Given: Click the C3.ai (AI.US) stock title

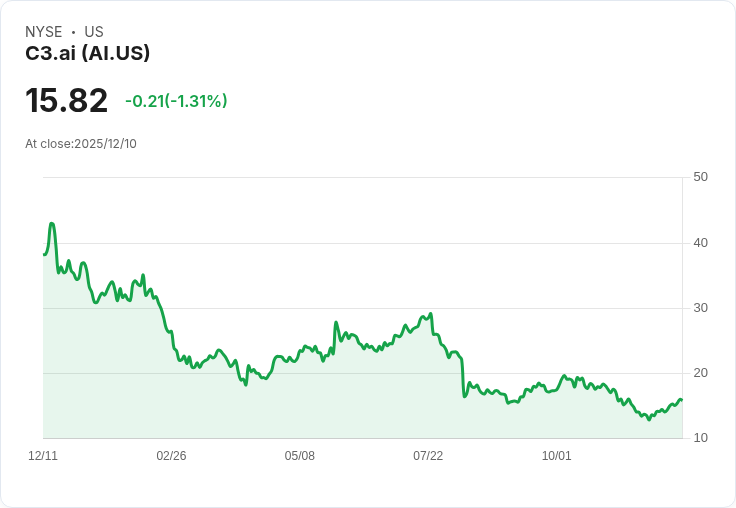Looking at the screenshot, I should (88, 54).
